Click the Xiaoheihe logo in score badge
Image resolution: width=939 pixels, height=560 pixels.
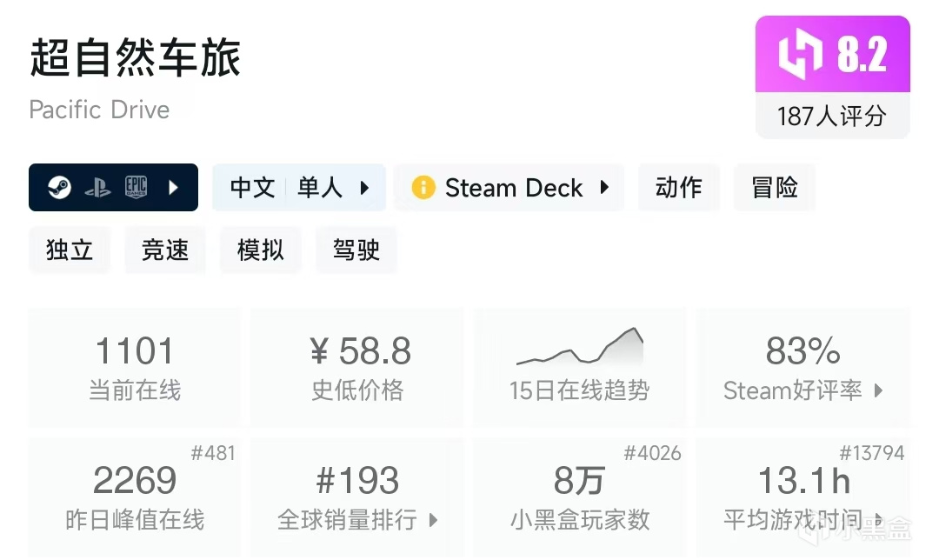point(800,55)
